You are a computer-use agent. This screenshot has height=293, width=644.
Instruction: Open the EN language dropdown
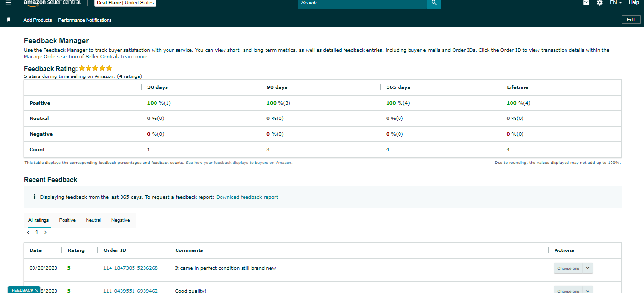616,3
